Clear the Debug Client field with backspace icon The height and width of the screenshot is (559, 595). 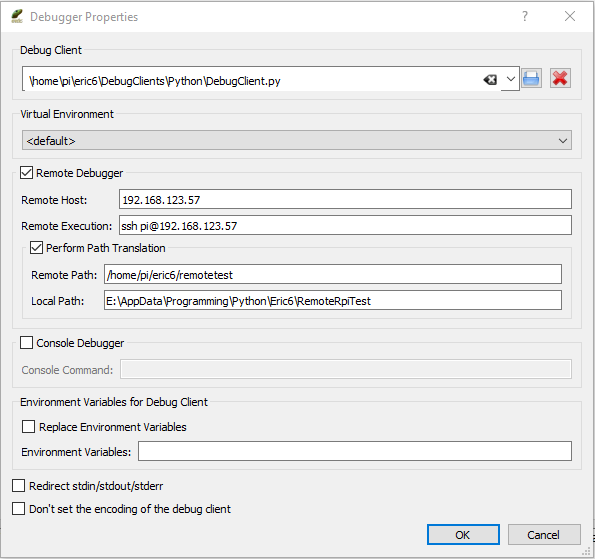click(x=490, y=80)
